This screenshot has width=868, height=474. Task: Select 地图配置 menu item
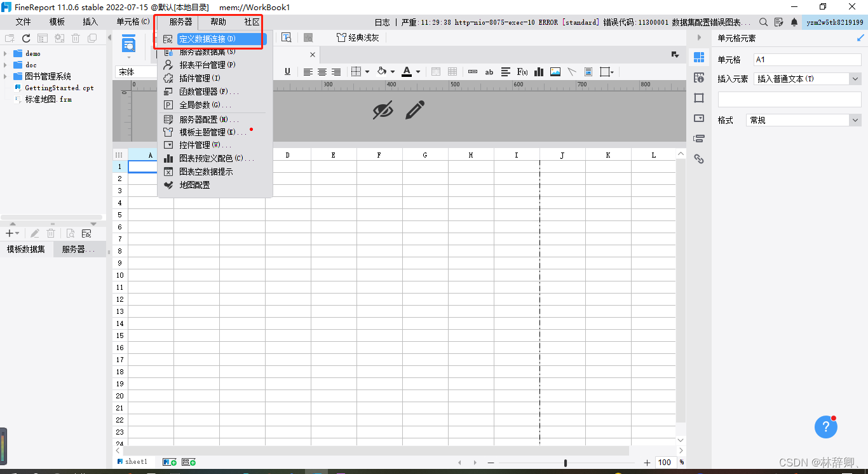tap(215, 185)
